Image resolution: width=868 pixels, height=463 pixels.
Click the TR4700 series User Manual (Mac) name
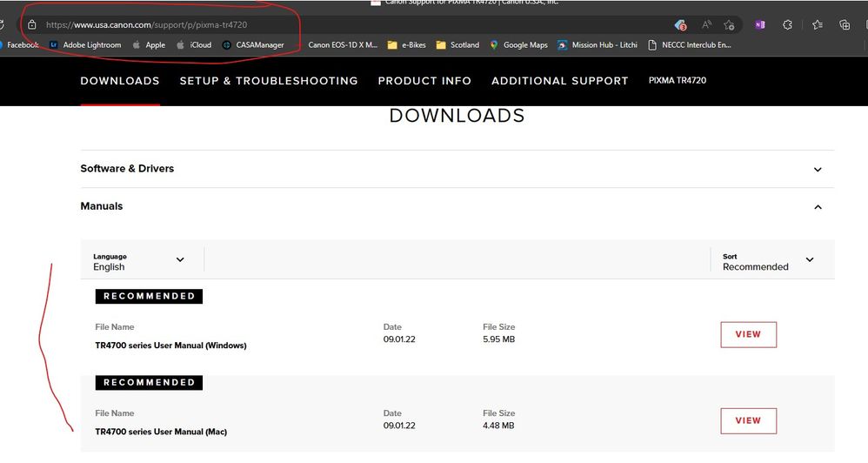[x=161, y=432]
